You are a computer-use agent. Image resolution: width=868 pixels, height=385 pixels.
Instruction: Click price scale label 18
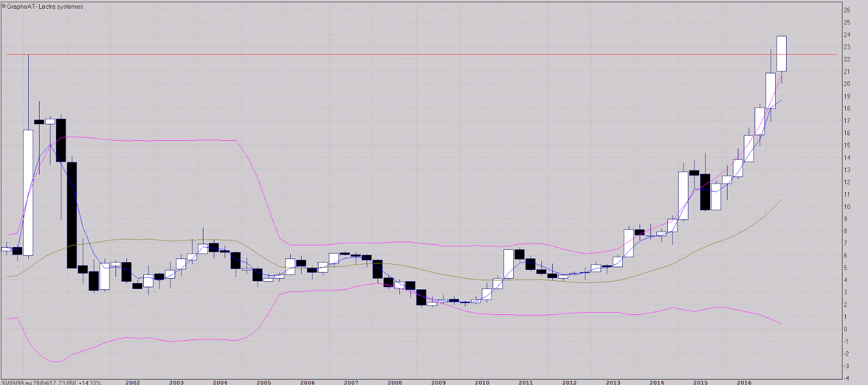(x=847, y=109)
